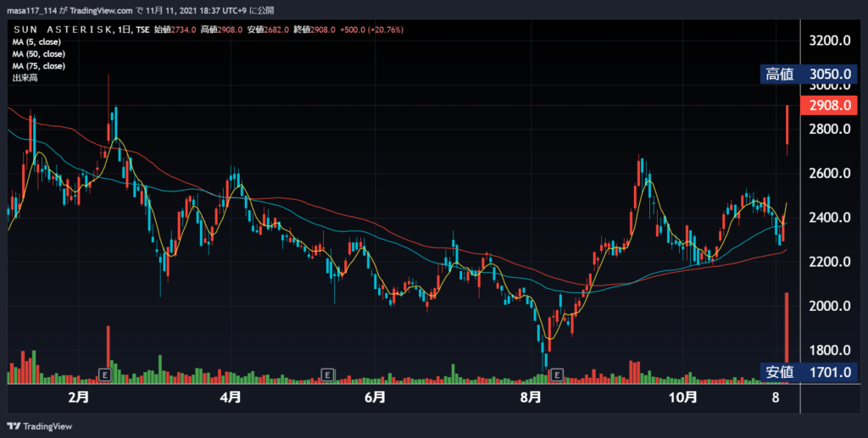Click the 8 date label on the time axis

click(x=776, y=397)
